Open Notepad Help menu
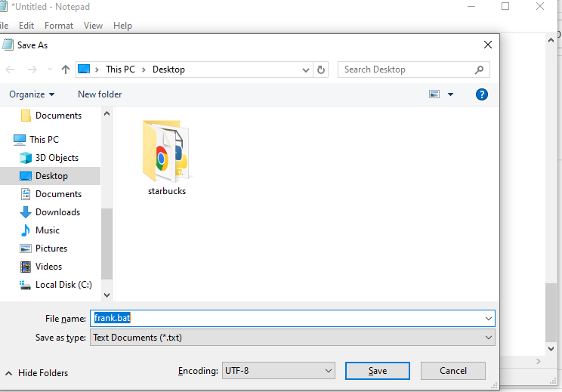This screenshot has height=392, width=562. (x=122, y=26)
